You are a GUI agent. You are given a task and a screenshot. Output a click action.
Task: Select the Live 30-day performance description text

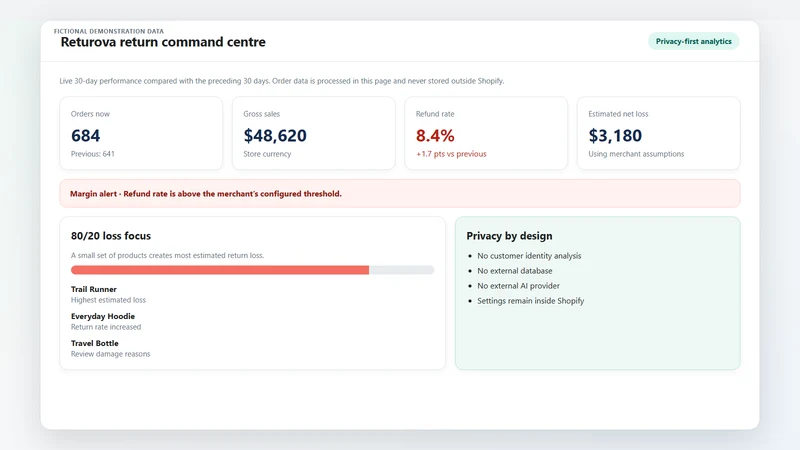pos(282,81)
